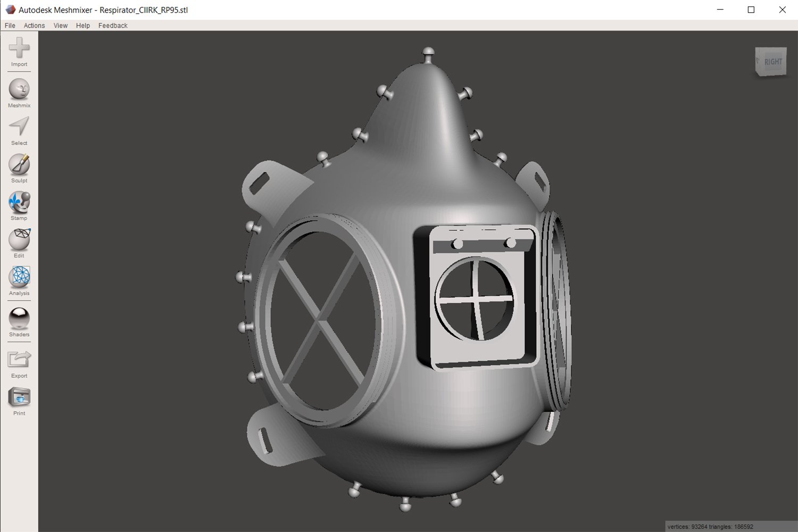Viewport: 798px width, 532px height.
Task: Click the Export icon
Action: [19, 363]
